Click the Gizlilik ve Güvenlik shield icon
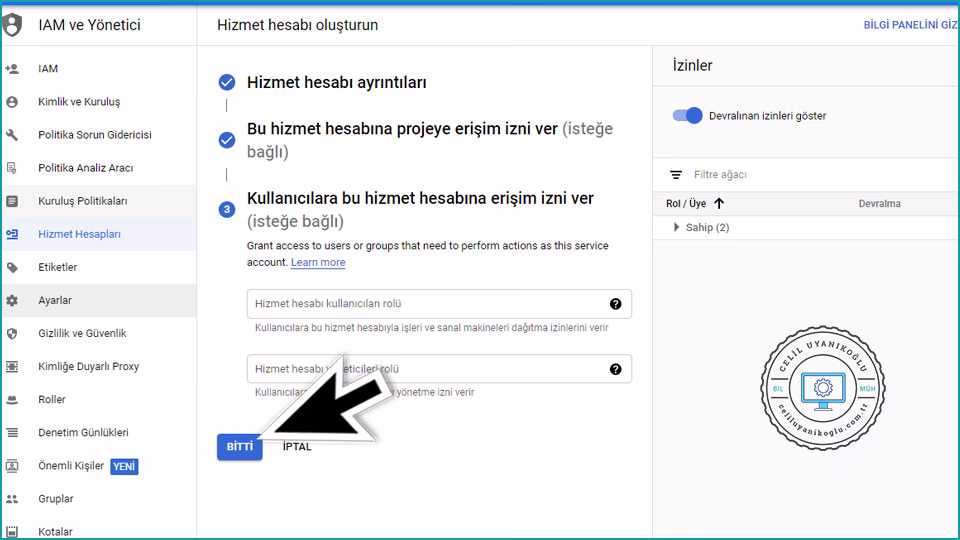 [x=12, y=333]
